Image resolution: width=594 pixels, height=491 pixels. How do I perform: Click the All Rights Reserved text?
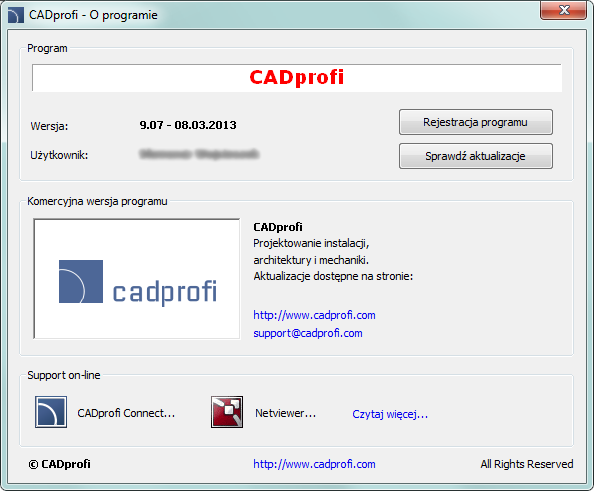click(527, 464)
